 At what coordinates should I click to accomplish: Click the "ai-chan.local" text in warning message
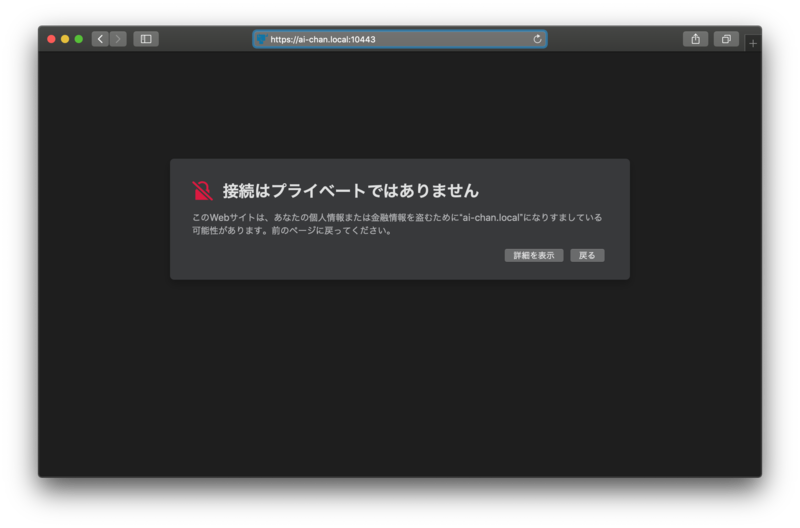pyautogui.click(x=493, y=217)
